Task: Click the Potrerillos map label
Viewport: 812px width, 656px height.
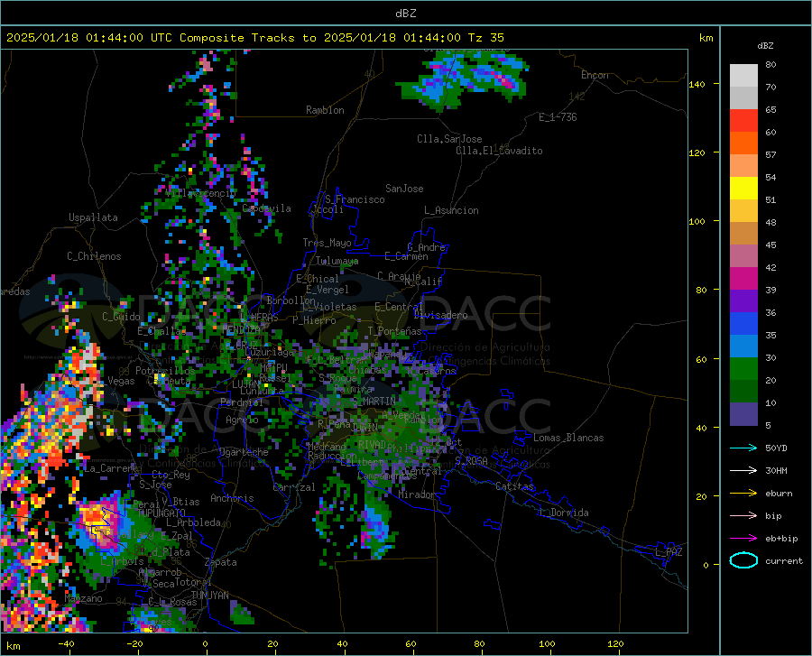Action: pyautogui.click(x=165, y=371)
